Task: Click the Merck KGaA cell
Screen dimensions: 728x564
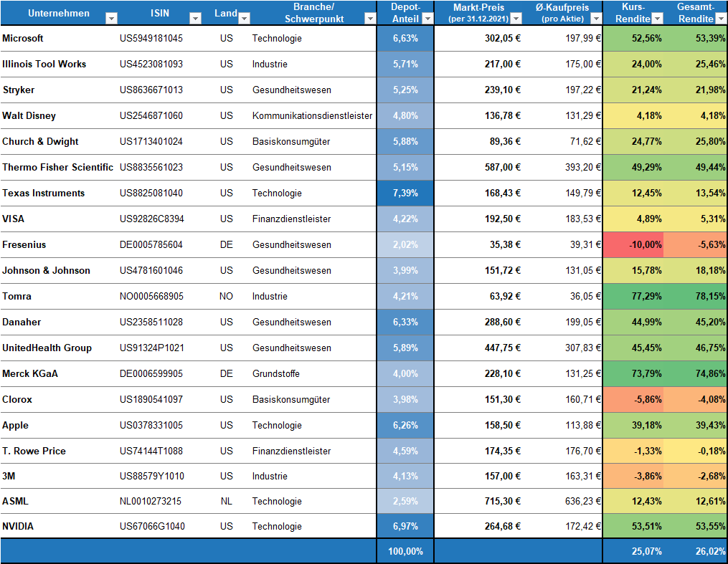Action: pyautogui.click(x=30, y=374)
